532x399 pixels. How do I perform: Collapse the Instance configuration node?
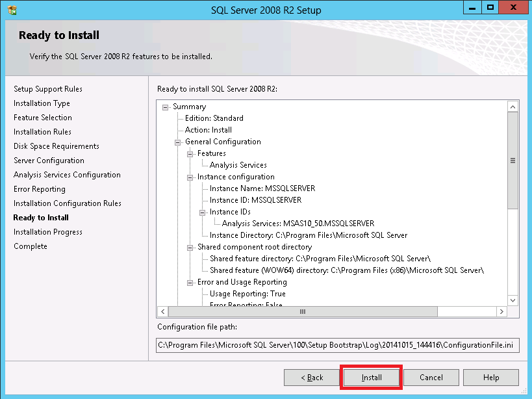[x=190, y=177]
